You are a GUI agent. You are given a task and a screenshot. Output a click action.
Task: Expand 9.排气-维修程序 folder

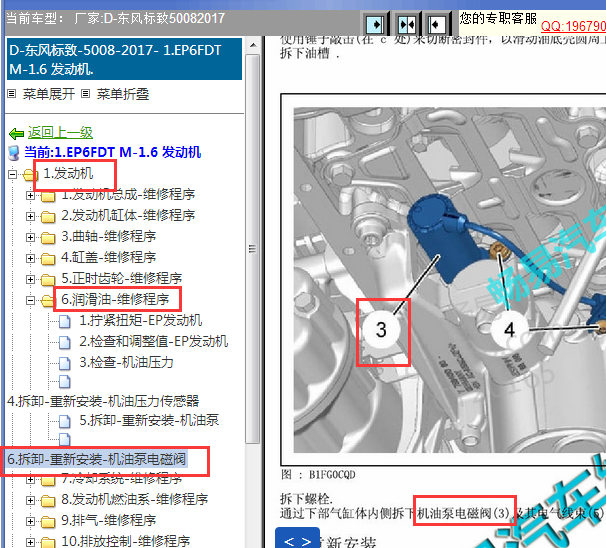click(30, 521)
